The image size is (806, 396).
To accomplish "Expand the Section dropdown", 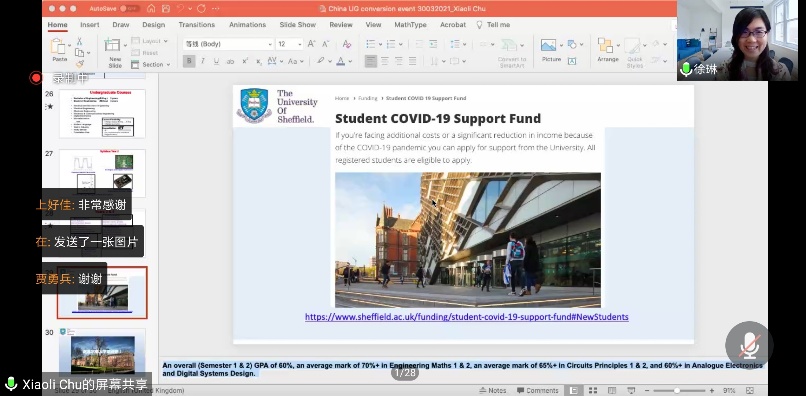I will click(151, 65).
